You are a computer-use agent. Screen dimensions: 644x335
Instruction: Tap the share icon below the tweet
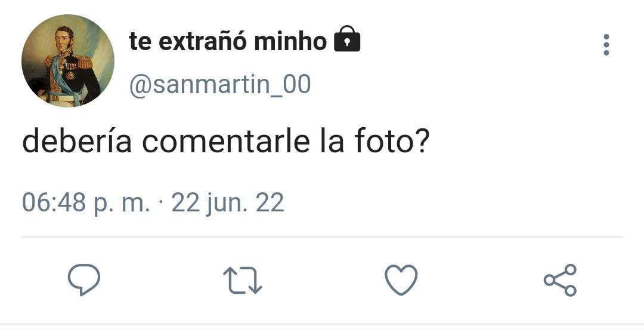560,280
